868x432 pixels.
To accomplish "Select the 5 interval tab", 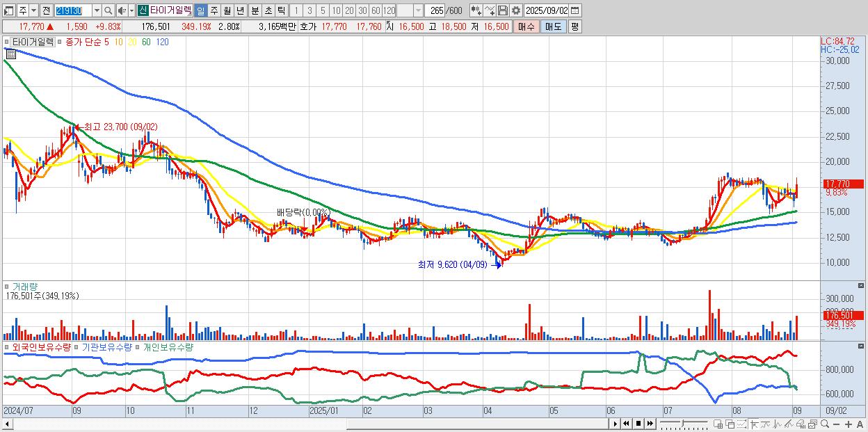I will coord(323,10).
